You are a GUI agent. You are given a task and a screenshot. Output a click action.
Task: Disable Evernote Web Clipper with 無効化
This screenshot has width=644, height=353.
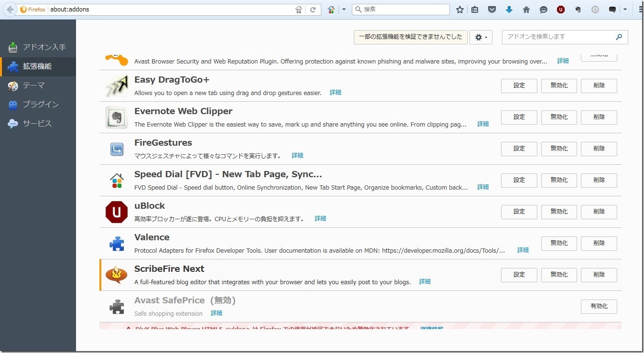(x=559, y=118)
